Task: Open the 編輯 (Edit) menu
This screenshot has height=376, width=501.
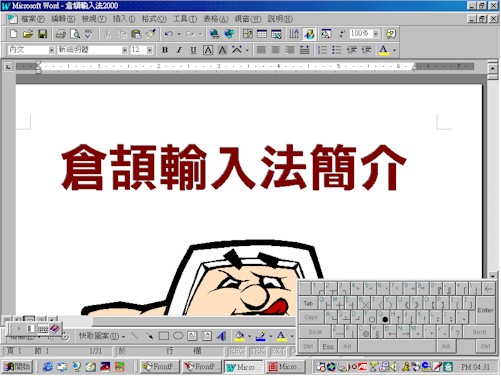Action: 63,19
